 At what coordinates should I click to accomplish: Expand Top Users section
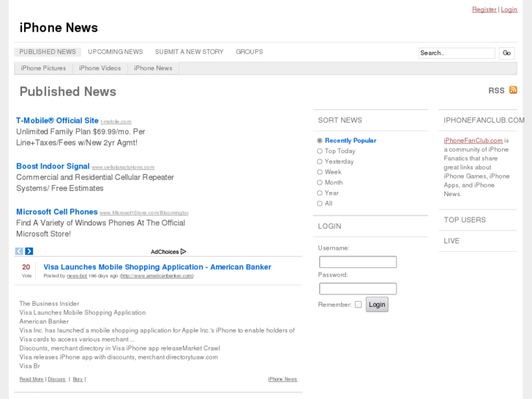(465, 220)
